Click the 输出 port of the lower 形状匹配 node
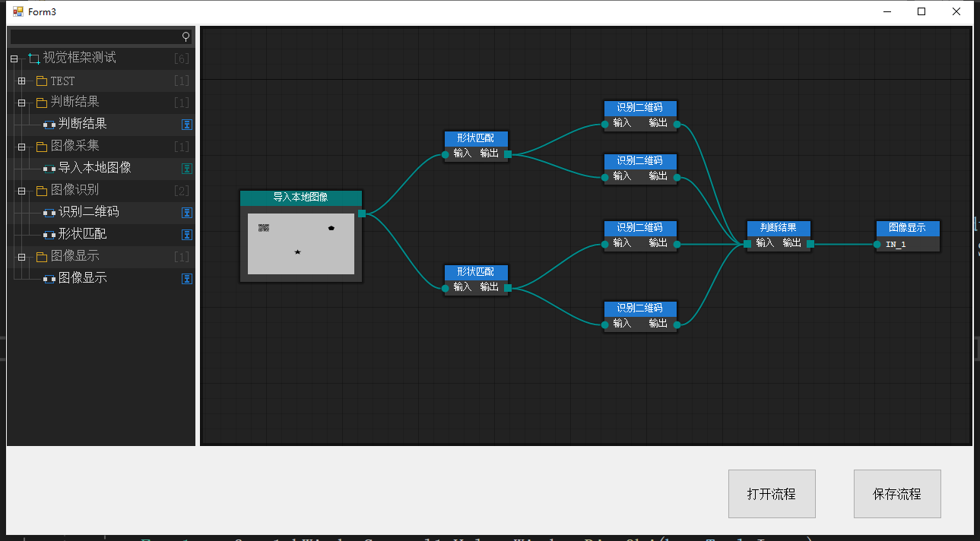This screenshot has width=980, height=541. click(508, 288)
